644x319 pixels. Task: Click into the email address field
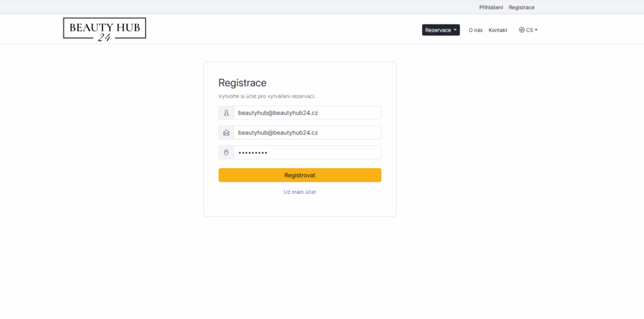tap(307, 133)
